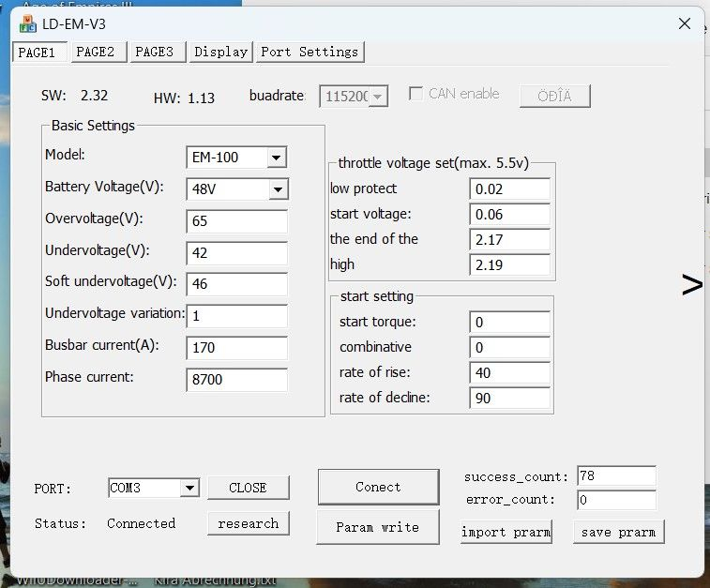Open the Display tab

point(220,53)
